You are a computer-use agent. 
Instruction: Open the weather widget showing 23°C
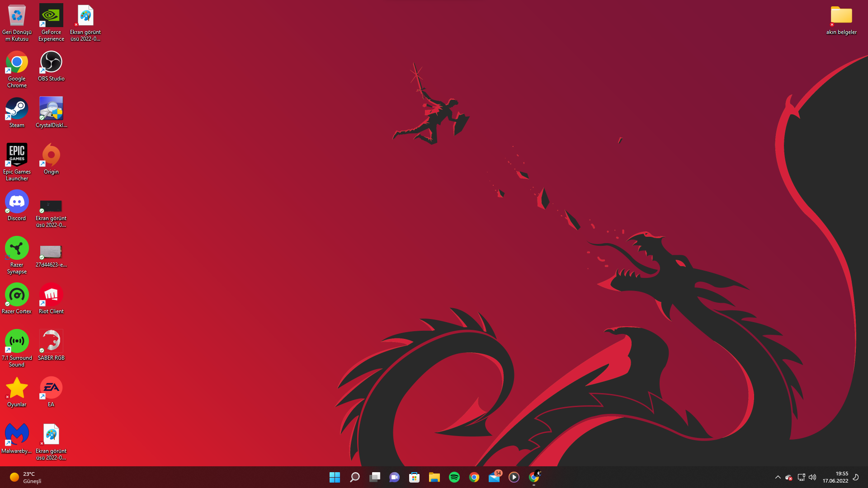[x=26, y=477]
